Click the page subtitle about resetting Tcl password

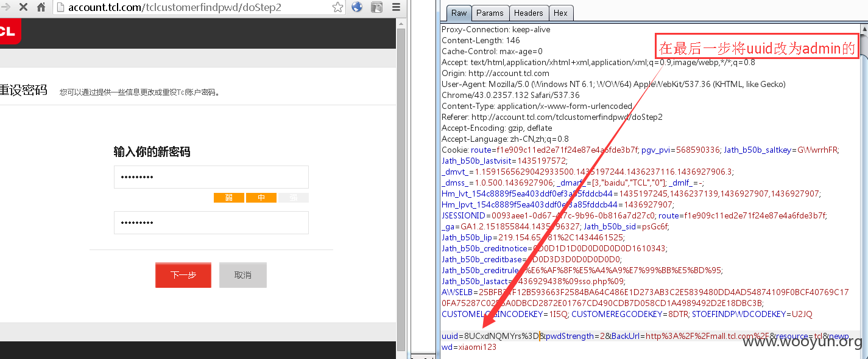[139, 92]
